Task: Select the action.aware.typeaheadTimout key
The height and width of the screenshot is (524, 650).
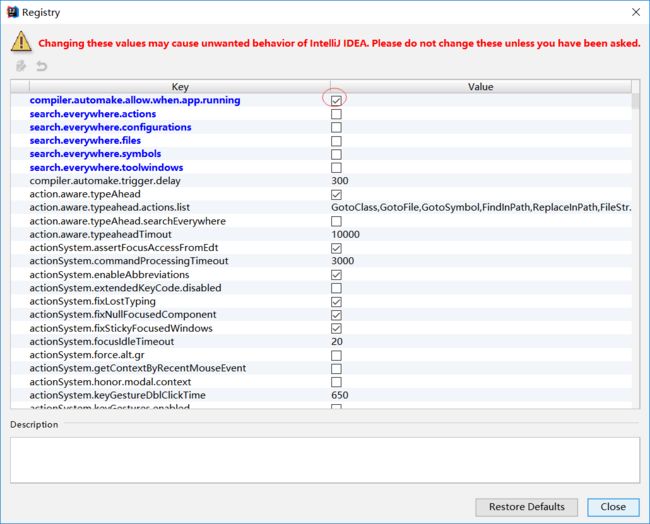Action: click(x=100, y=234)
